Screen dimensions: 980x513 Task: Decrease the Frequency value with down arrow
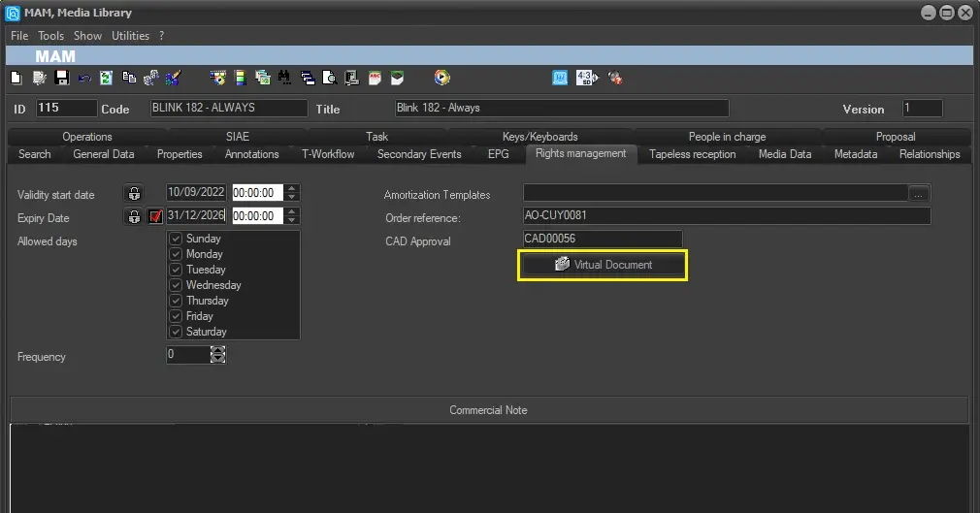coord(217,360)
